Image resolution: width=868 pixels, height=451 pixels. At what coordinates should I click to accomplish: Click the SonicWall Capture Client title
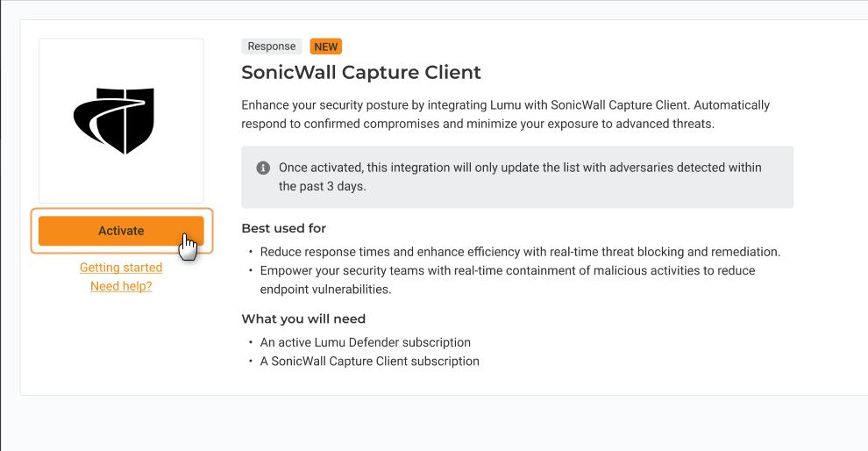click(361, 72)
